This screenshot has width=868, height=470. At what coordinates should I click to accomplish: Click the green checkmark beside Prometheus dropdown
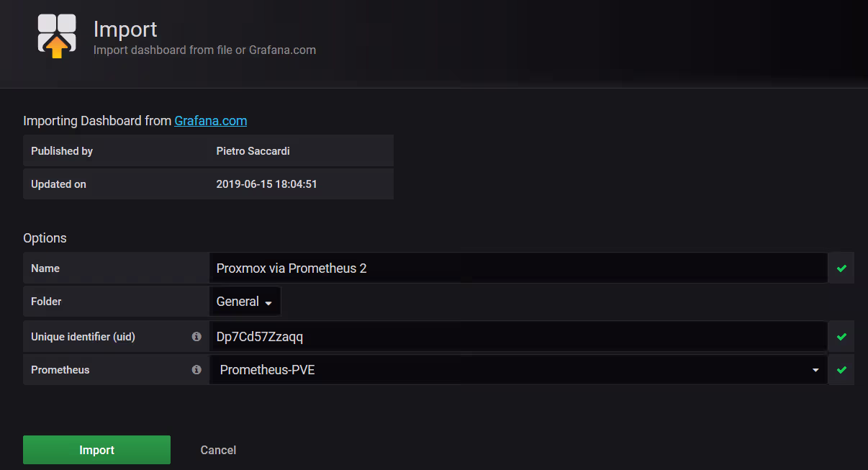(x=841, y=370)
